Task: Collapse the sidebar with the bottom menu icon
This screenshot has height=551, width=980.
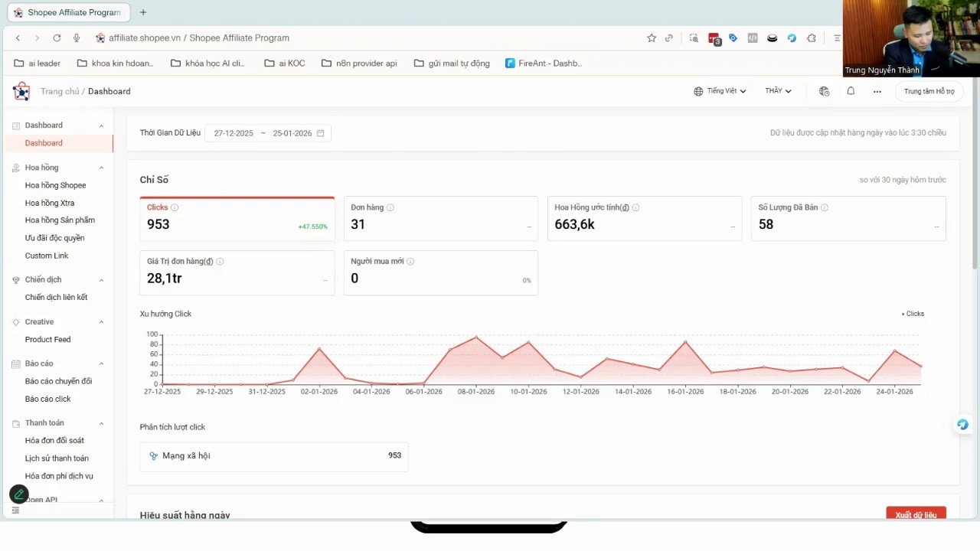Action: coord(15,510)
